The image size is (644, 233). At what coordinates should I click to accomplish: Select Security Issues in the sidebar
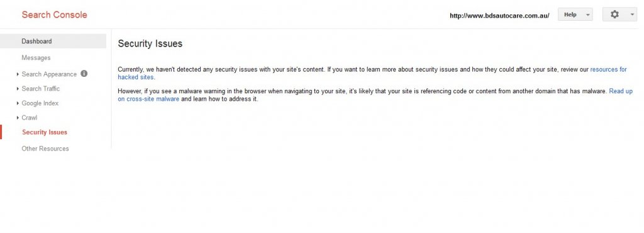pos(45,132)
